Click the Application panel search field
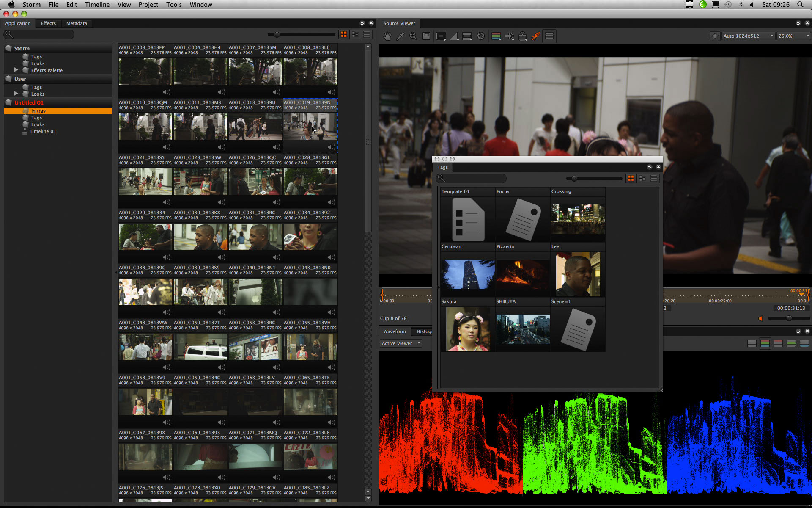Image resolution: width=812 pixels, height=508 pixels. coord(39,35)
